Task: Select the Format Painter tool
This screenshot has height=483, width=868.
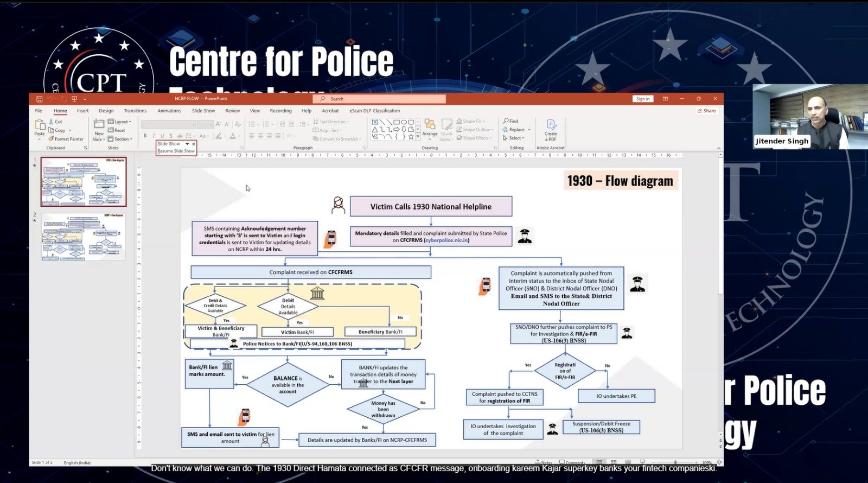Action: pos(66,139)
